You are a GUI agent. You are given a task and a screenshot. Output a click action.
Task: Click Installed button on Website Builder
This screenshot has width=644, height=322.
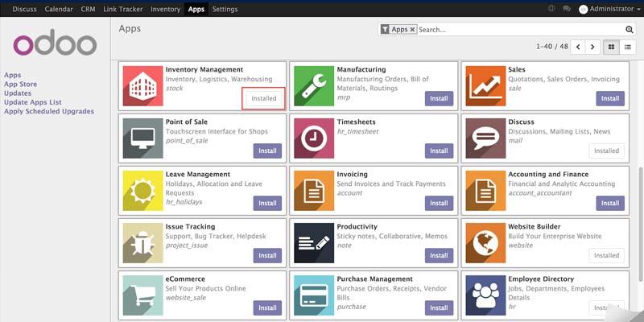pos(607,255)
